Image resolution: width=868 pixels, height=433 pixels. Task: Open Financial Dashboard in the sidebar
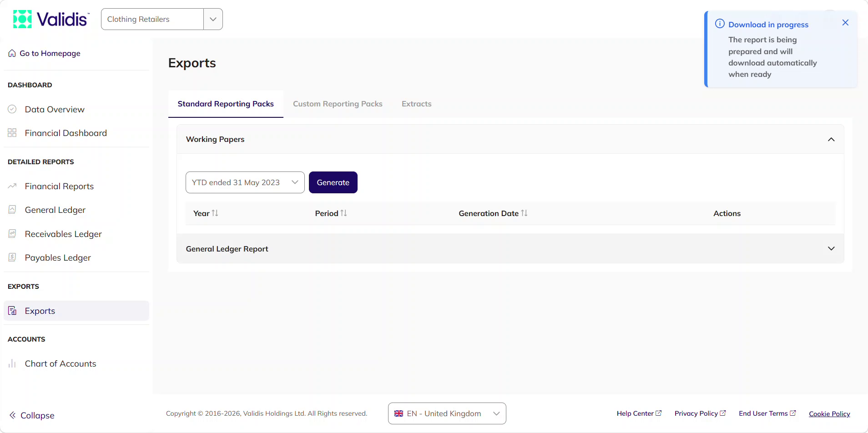click(x=76, y=133)
